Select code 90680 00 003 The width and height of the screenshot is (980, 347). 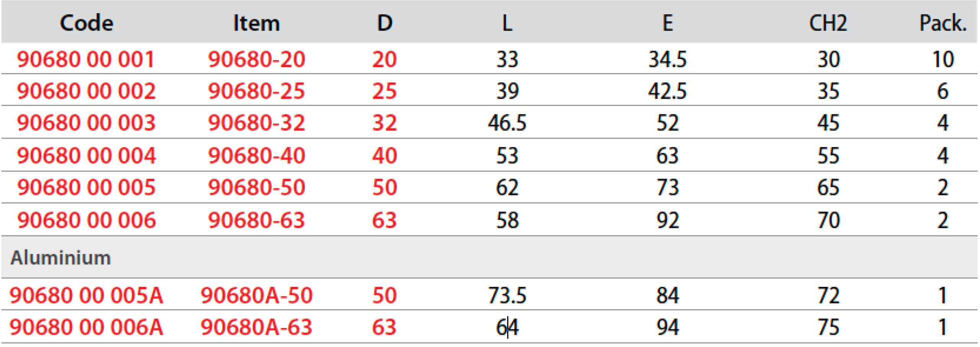pos(86,123)
